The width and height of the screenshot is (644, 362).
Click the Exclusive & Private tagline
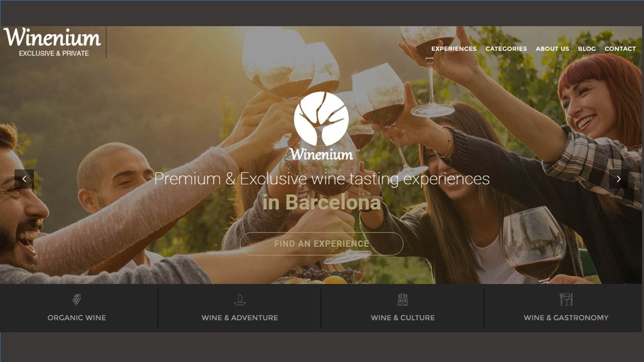pyautogui.click(x=54, y=53)
